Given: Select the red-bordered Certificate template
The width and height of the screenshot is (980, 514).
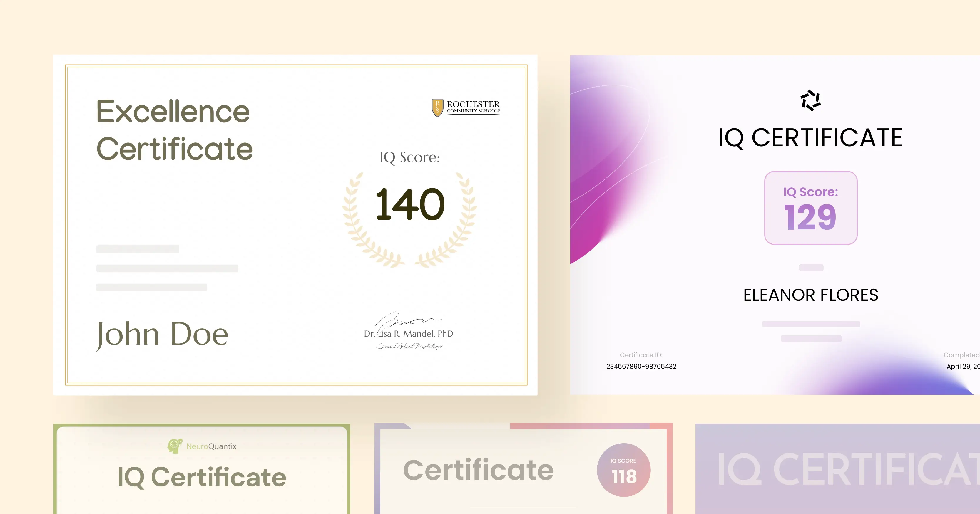Looking at the screenshot, I should [x=529, y=470].
